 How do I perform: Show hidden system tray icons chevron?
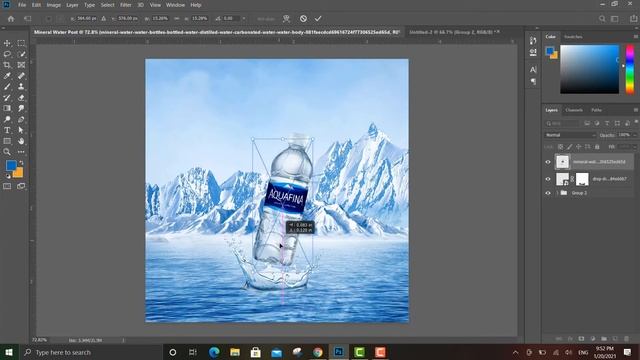coord(515,352)
